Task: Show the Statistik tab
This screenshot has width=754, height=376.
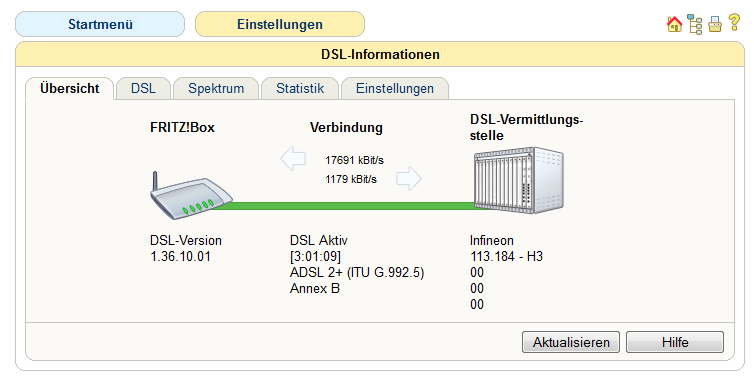Action: [x=300, y=88]
